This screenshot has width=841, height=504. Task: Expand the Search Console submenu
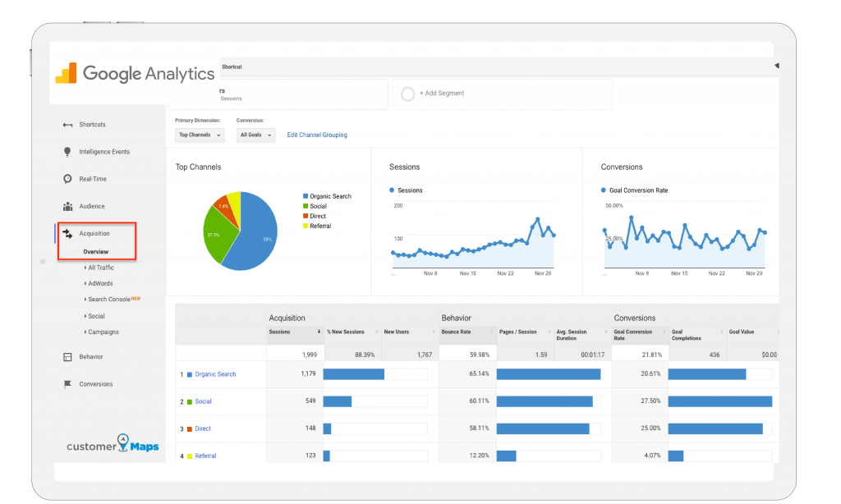pos(112,299)
